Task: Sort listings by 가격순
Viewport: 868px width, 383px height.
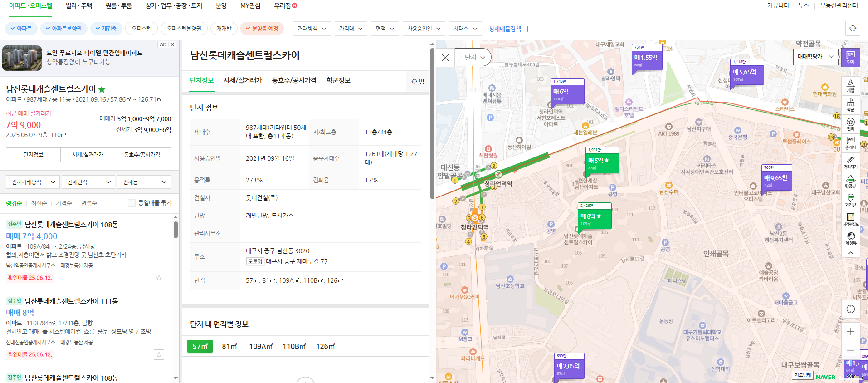Action: click(64, 203)
